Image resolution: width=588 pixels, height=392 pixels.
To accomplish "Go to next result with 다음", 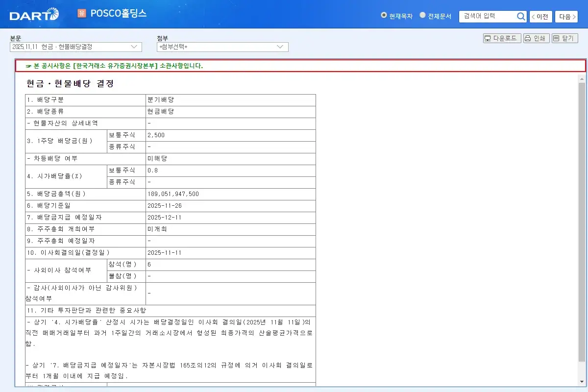I will coord(566,17).
